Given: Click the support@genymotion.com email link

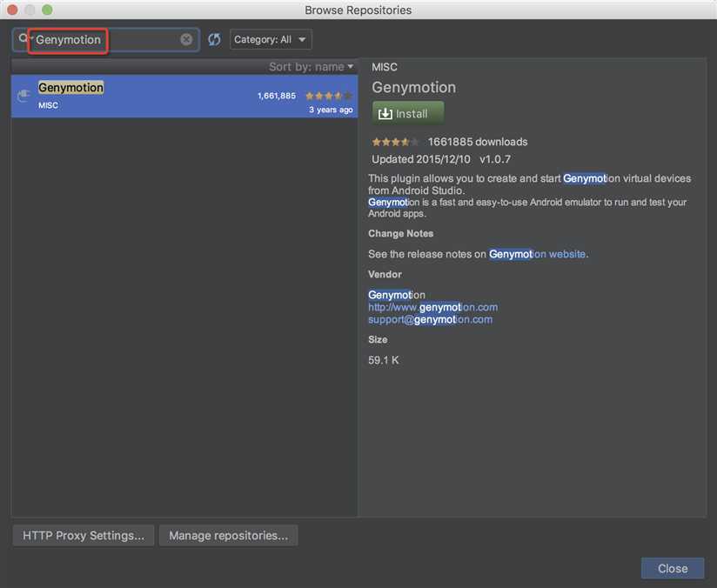Looking at the screenshot, I should pos(431,319).
